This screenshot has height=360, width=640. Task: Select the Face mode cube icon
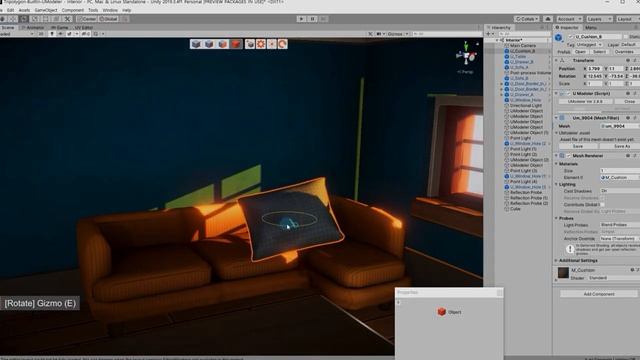tap(222, 44)
